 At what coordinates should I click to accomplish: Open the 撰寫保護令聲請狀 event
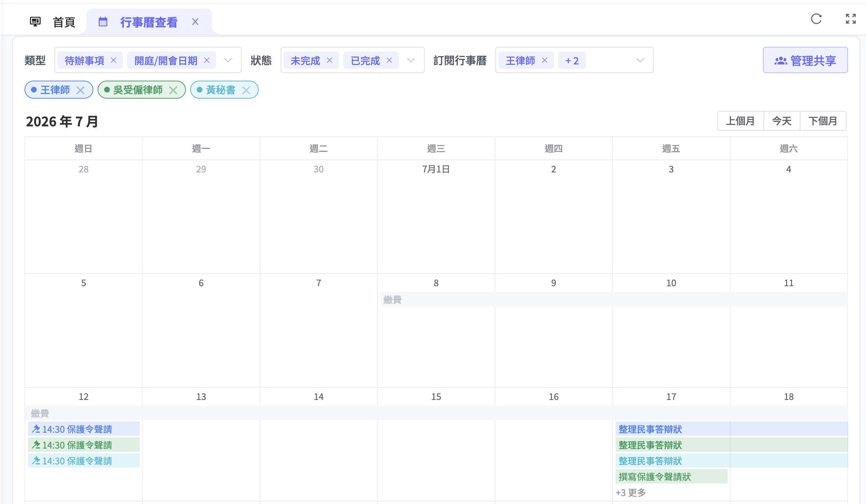671,476
